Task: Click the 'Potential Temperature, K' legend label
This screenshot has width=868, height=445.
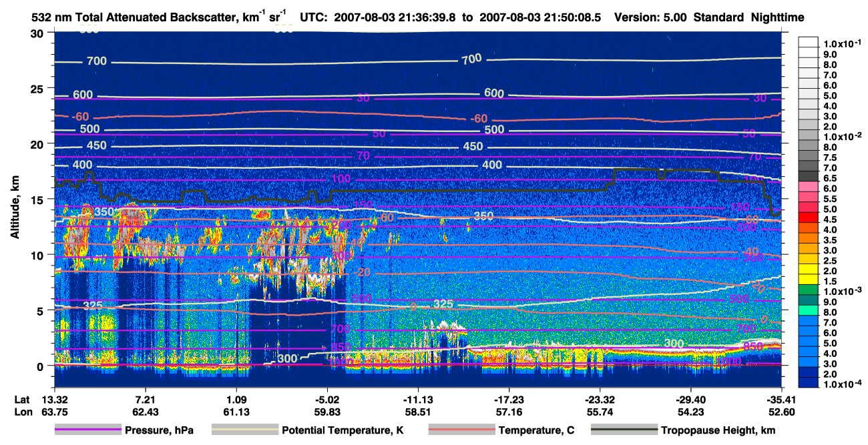Action: click(x=343, y=431)
